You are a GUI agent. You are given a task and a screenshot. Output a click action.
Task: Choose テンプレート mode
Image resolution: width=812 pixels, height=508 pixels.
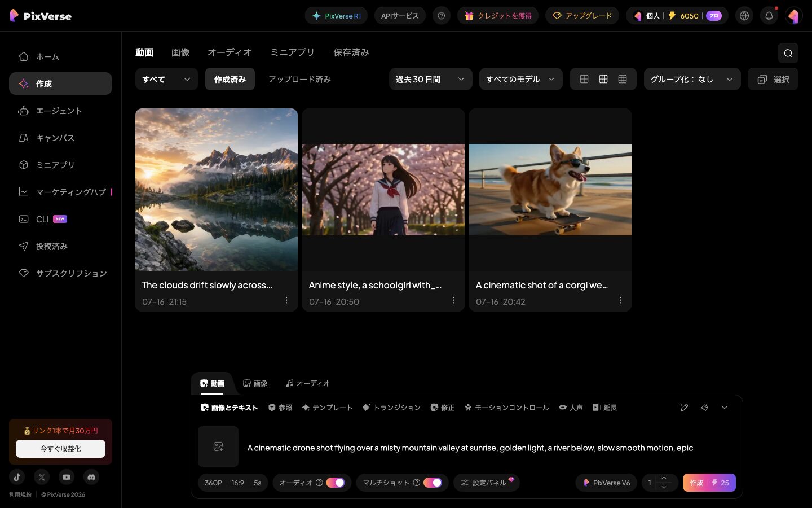tap(327, 408)
